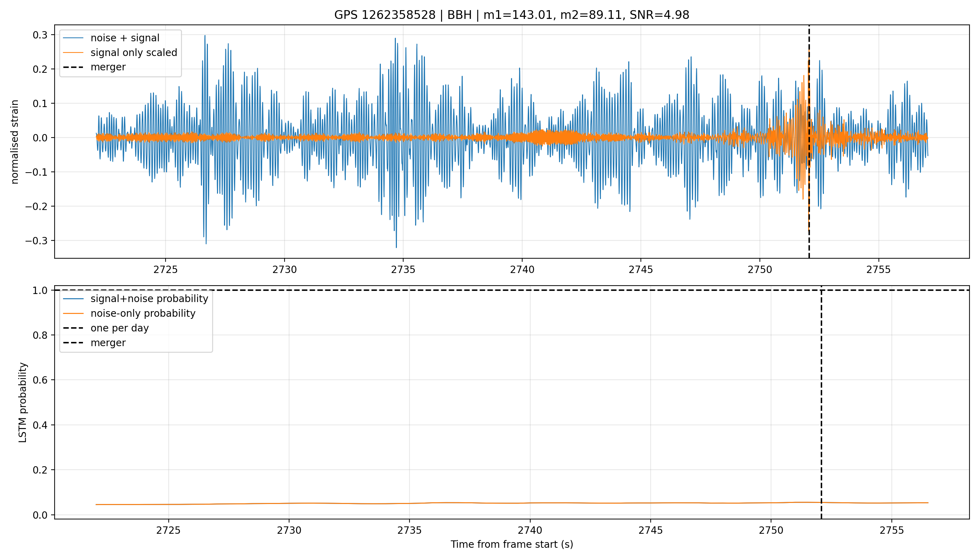This screenshot has width=980, height=560.
Task: Click the 'normalised strain' y-axis label
Action: click(x=15, y=142)
